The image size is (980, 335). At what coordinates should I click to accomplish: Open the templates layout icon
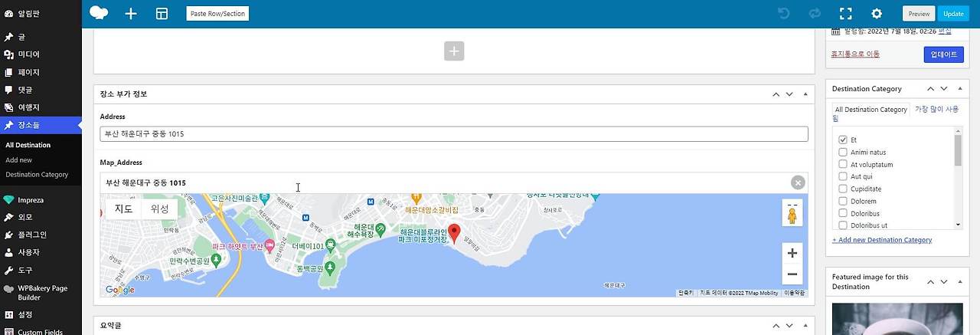162,14
